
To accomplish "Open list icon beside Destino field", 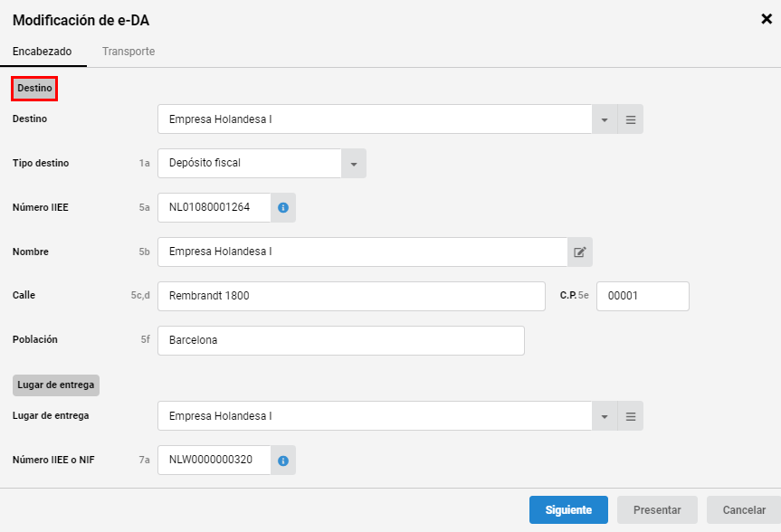I will [x=631, y=119].
